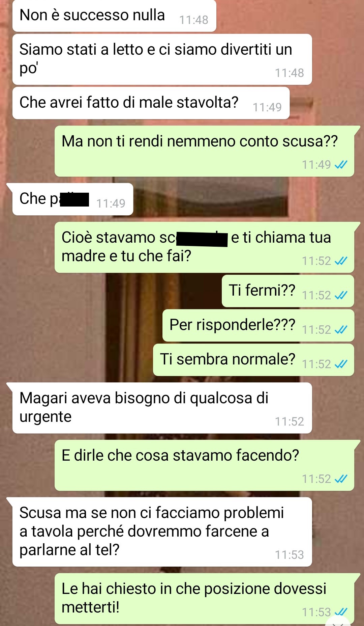The image size is (364, 626).
Task: Select the 'Per risponderle???' sent message
Action: tap(259, 325)
